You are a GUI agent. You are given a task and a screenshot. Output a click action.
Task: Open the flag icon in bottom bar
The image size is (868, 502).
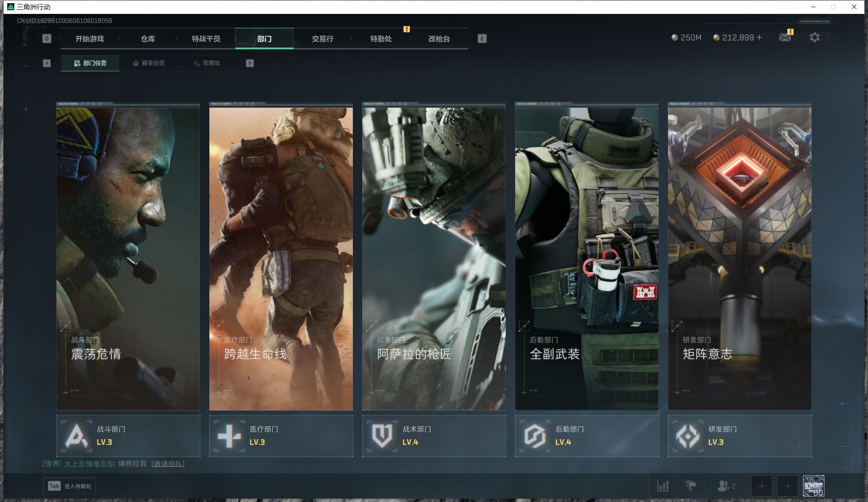[x=691, y=486]
